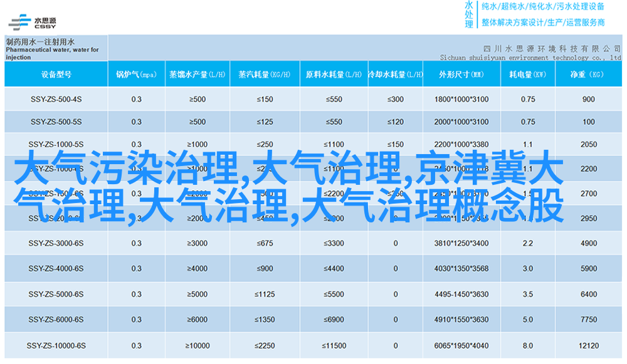Click the ≤5500 raw water cell
The width and height of the screenshot is (627, 364).
click(x=334, y=294)
